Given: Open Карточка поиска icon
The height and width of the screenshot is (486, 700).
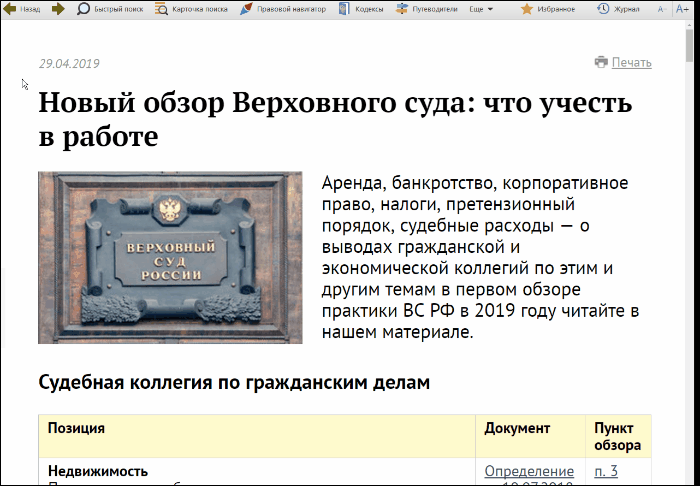Looking at the screenshot, I should [x=161, y=8].
